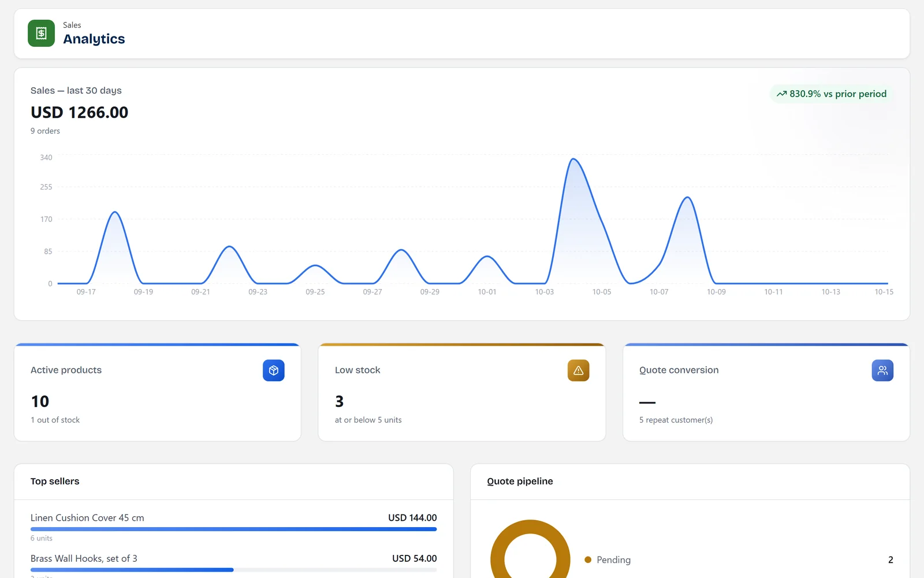
Task: Click the 9 orders text
Action: coord(45,131)
